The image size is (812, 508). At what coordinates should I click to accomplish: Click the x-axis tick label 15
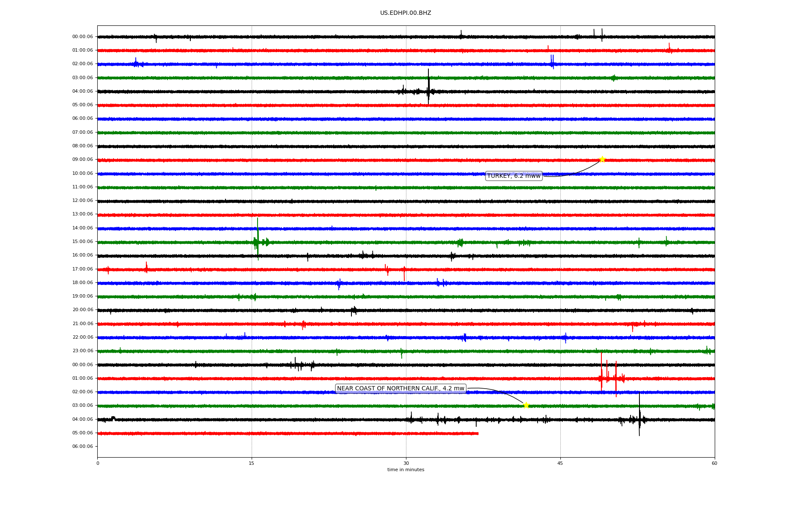point(252,463)
